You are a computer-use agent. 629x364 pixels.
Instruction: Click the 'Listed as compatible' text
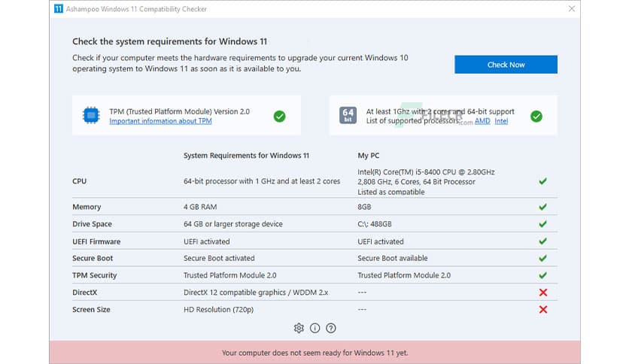pyautogui.click(x=391, y=192)
